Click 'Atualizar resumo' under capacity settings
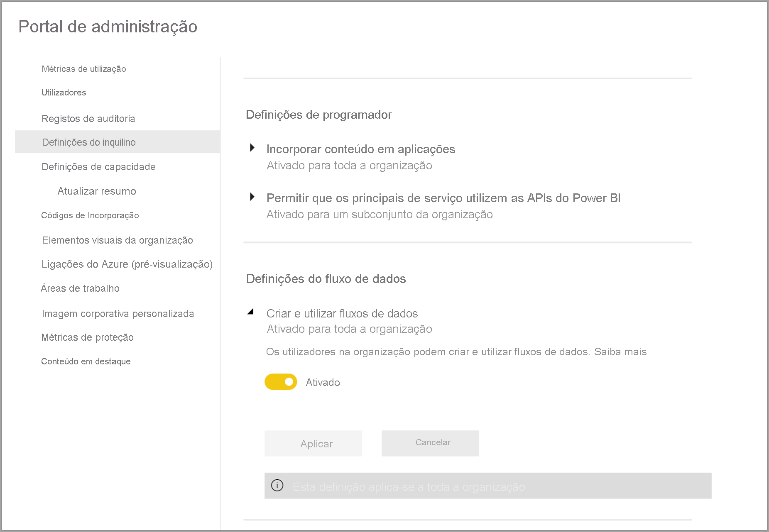Screen dimensions: 769x532 pyautogui.click(x=96, y=191)
